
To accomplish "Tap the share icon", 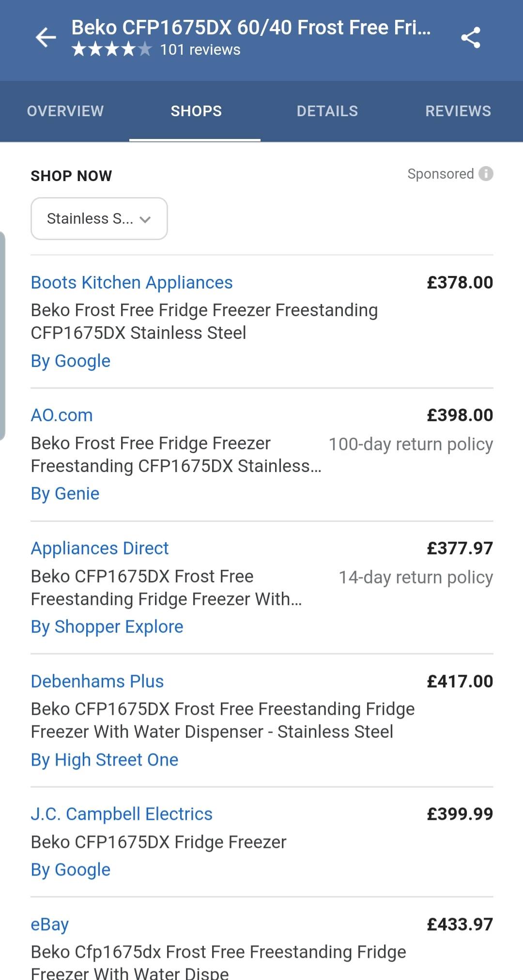I will [x=470, y=37].
